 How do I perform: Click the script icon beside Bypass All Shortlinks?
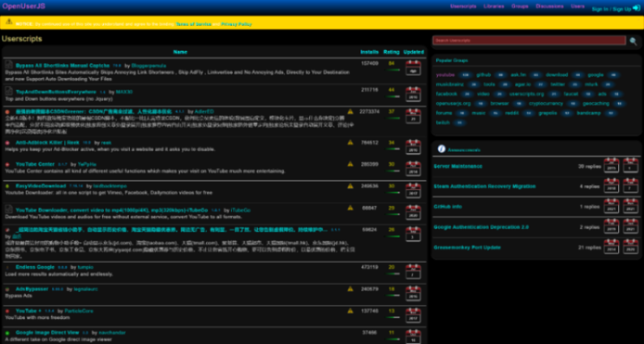coord(9,65)
